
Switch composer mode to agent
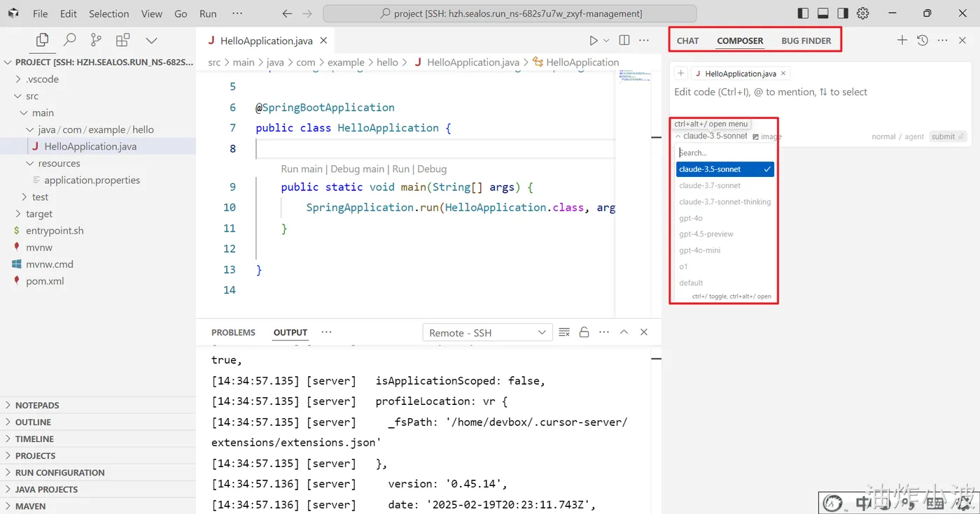(914, 136)
